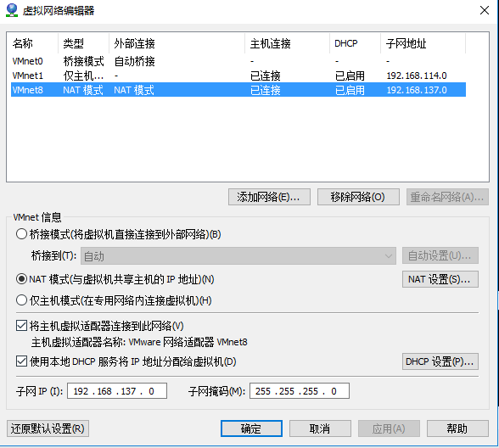Viewport: 499px width, 448px height.
Task: Choose the 桥接模式 radio option
Action: [21, 234]
